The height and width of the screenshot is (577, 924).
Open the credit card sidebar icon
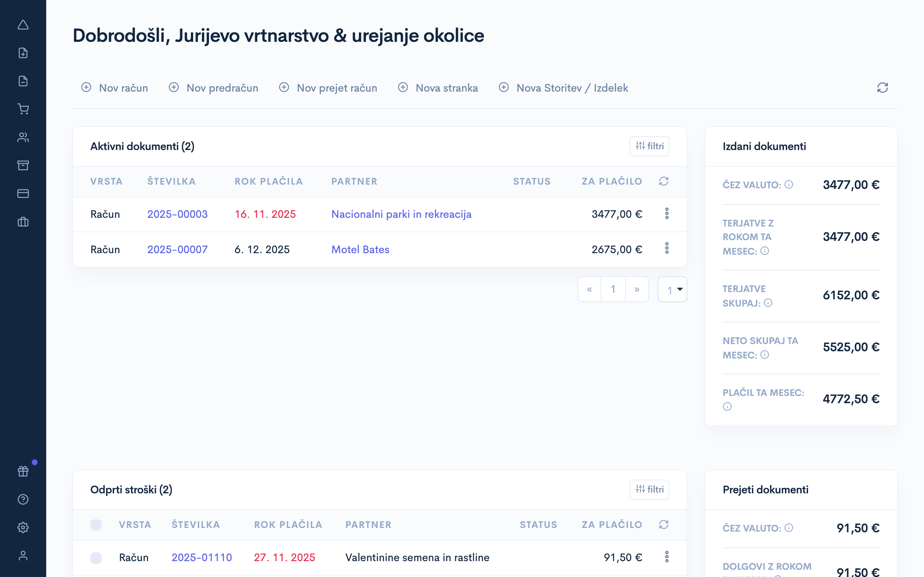[23, 194]
